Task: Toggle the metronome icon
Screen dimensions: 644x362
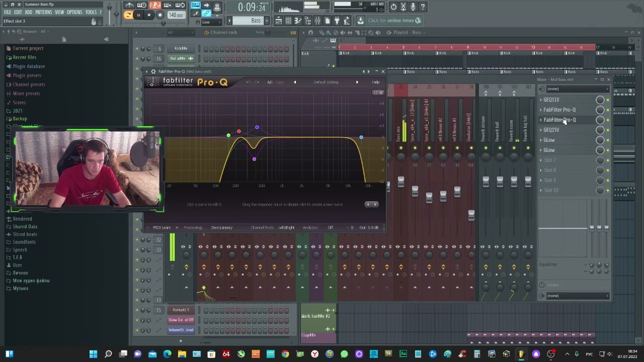Action: 129,6
